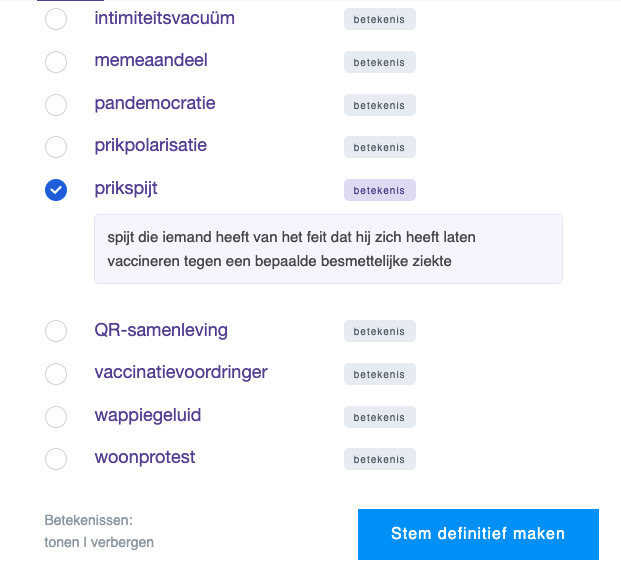Vote for QR-samenleving radio option
Viewport: 621px width, 582px height.
click(56, 331)
